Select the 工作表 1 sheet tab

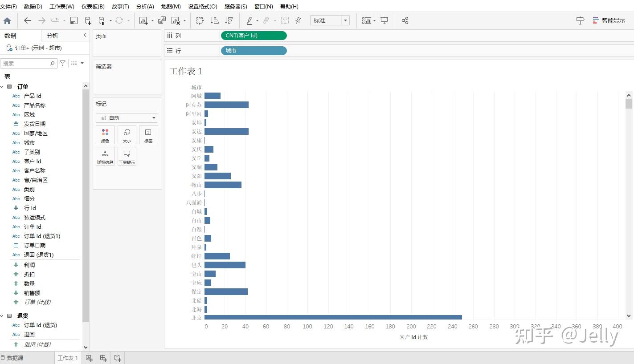click(68, 358)
